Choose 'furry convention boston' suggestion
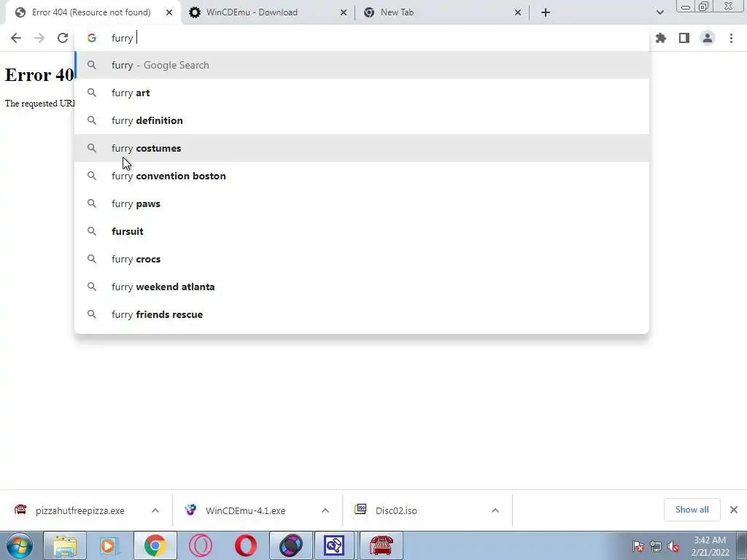 (362, 176)
